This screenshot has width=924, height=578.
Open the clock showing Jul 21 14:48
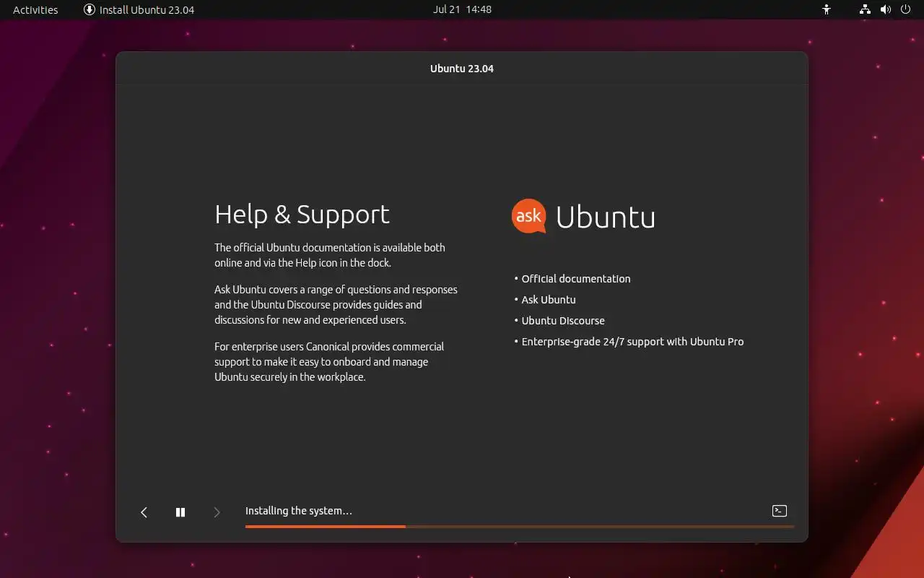tap(462, 9)
